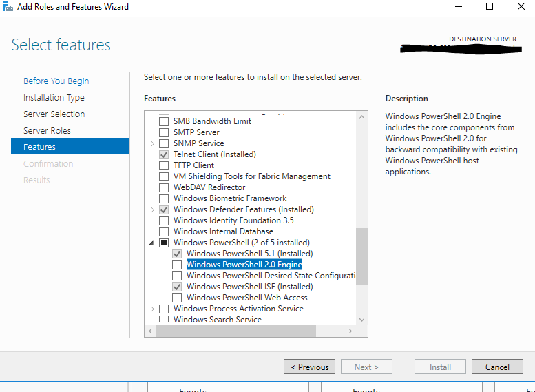Click the Telnet Client installed checkbox

(x=164, y=154)
